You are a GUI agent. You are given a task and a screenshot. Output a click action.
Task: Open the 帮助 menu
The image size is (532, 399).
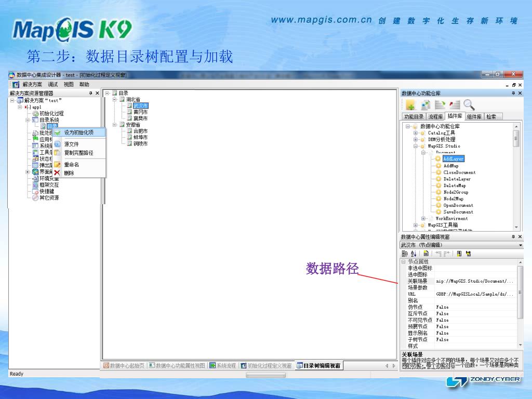tap(84, 84)
